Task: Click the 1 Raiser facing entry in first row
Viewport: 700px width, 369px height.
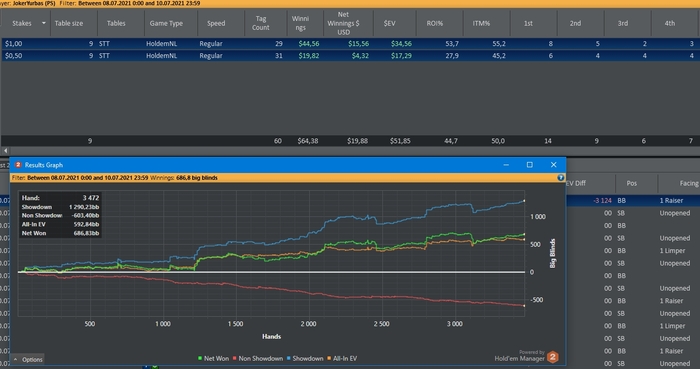Action: (671, 201)
